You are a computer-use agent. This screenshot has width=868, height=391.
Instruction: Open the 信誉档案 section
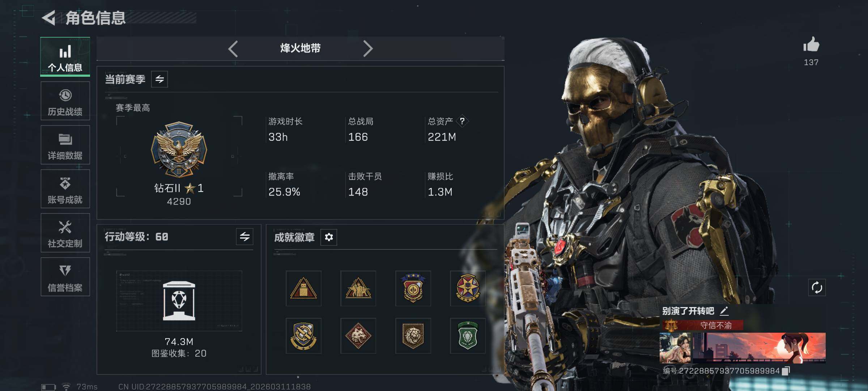[x=65, y=277]
